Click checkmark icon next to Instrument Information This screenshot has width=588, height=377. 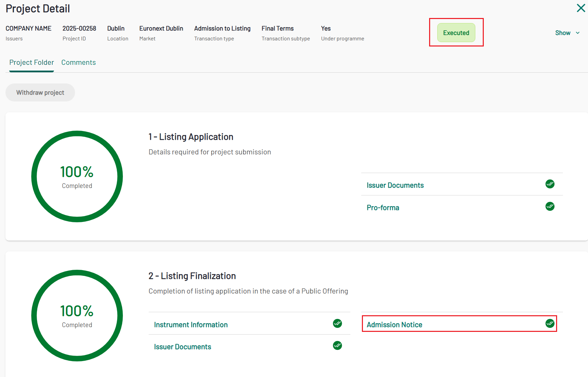pyautogui.click(x=337, y=323)
